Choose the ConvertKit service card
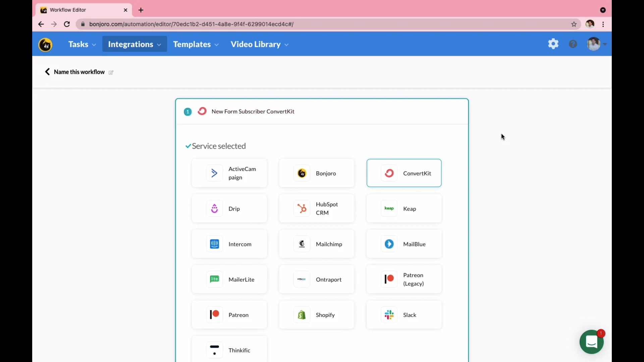The width and height of the screenshot is (644, 362). coord(404,173)
